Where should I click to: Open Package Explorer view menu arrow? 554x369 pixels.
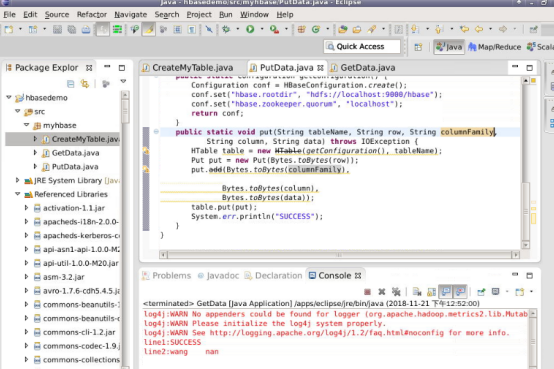123,82
